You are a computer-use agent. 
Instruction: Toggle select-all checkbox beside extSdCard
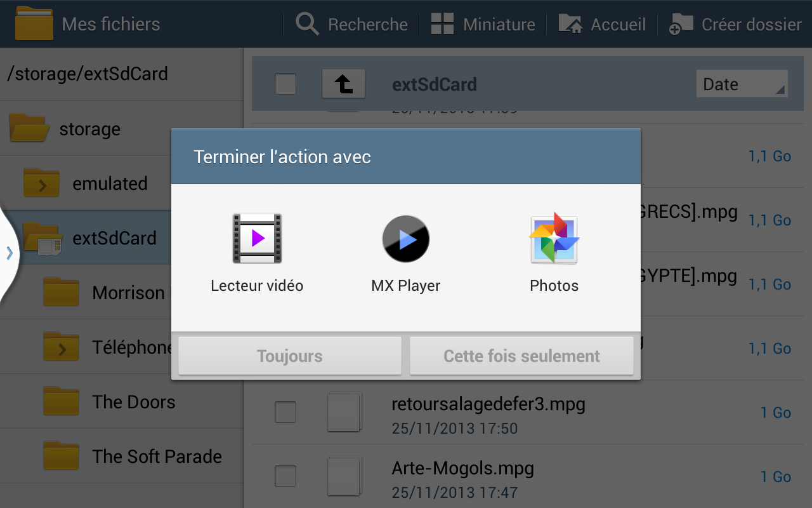[285, 84]
